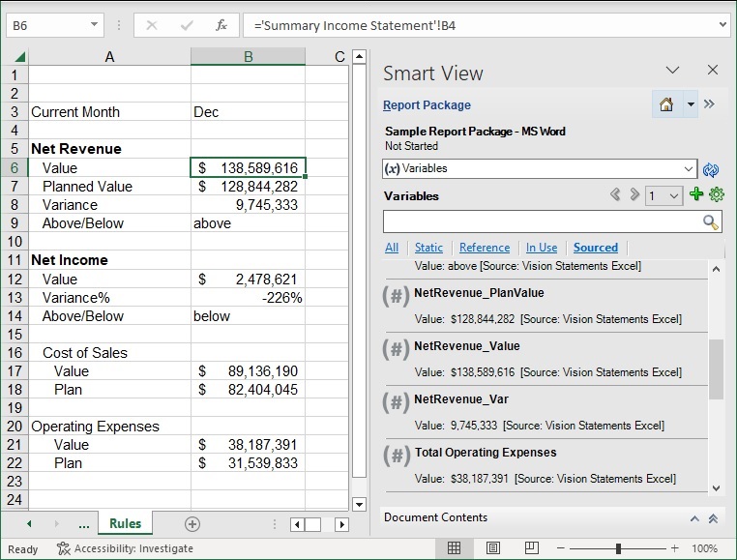
Task: Click the zoom in plus button
Action: [675, 548]
